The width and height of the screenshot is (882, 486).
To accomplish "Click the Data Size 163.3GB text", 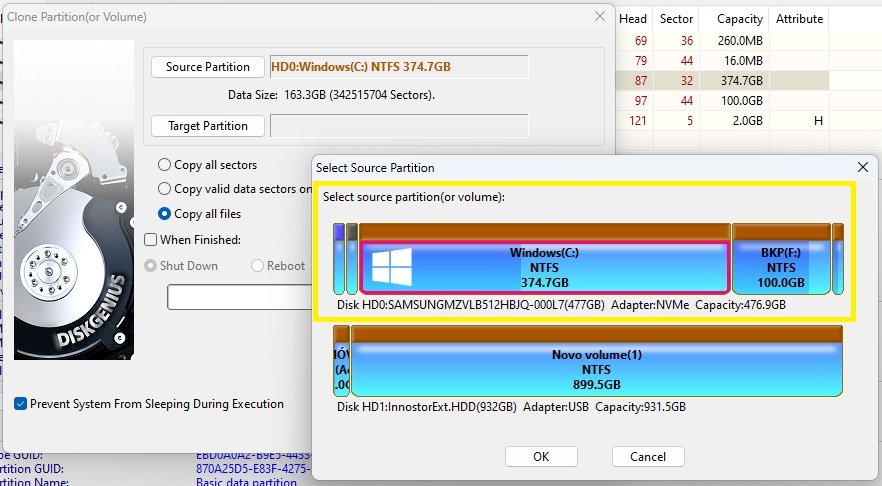I will (x=331, y=95).
